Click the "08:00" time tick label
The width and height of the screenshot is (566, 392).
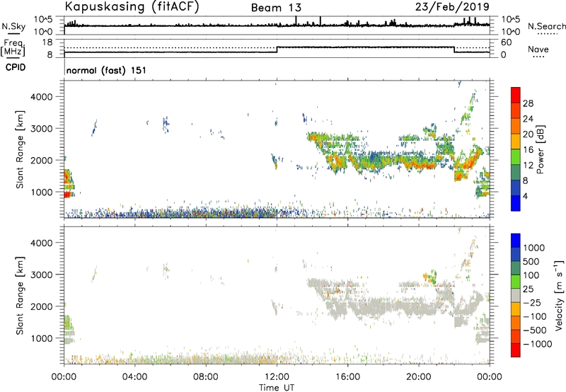(x=206, y=377)
